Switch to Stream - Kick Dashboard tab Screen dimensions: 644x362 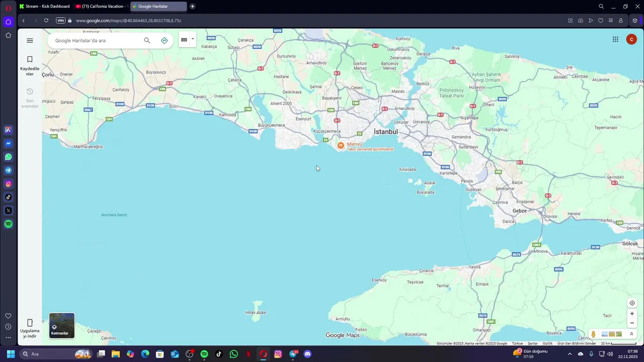[x=45, y=7]
